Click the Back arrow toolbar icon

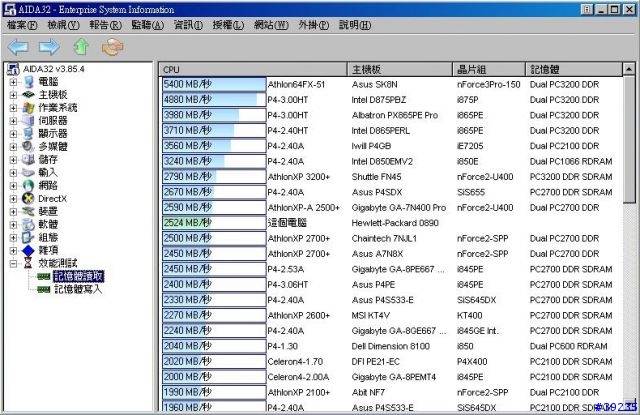(x=18, y=47)
